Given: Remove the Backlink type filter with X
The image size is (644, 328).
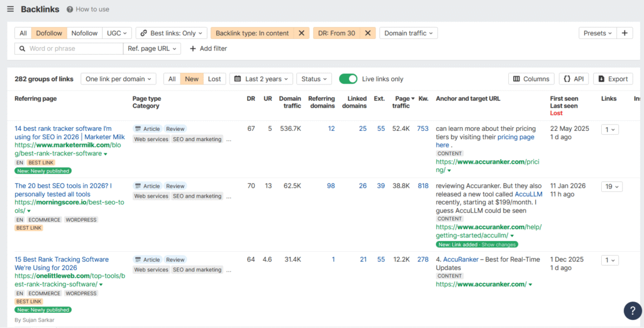Looking at the screenshot, I should (x=301, y=33).
